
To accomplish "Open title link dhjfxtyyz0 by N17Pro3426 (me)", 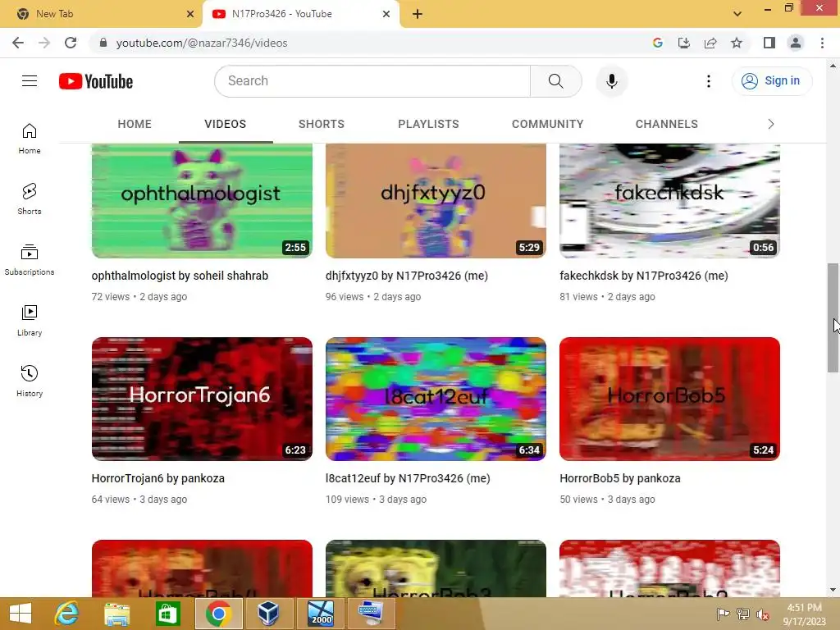I will pos(407,276).
